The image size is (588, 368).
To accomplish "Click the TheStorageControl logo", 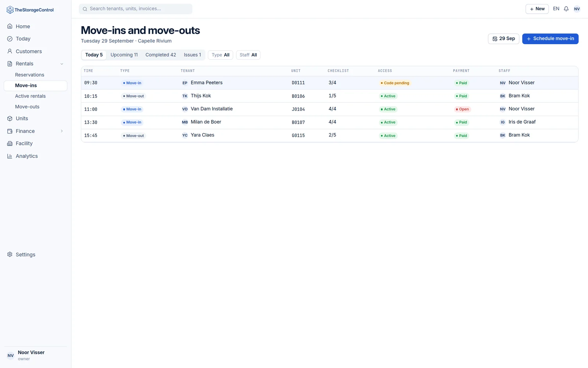I will click(x=30, y=10).
